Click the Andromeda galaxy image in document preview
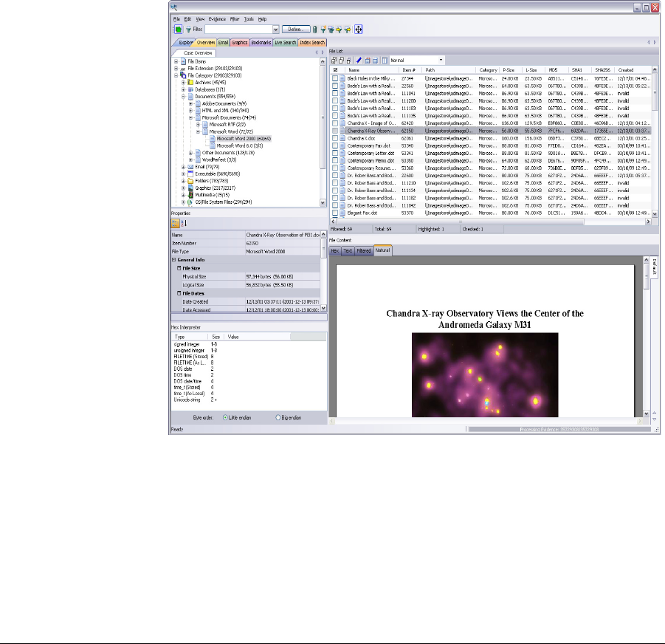 tap(485, 374)
